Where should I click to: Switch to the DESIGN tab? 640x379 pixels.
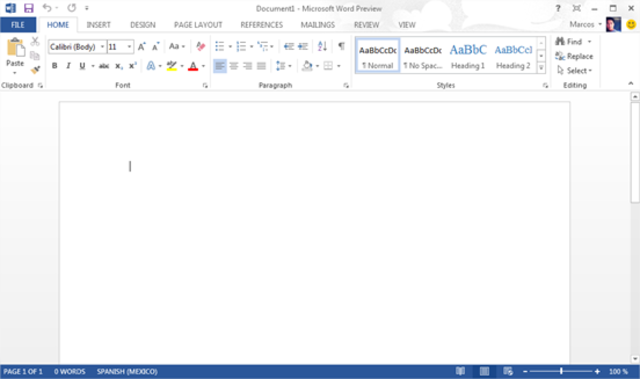point(143,25)
